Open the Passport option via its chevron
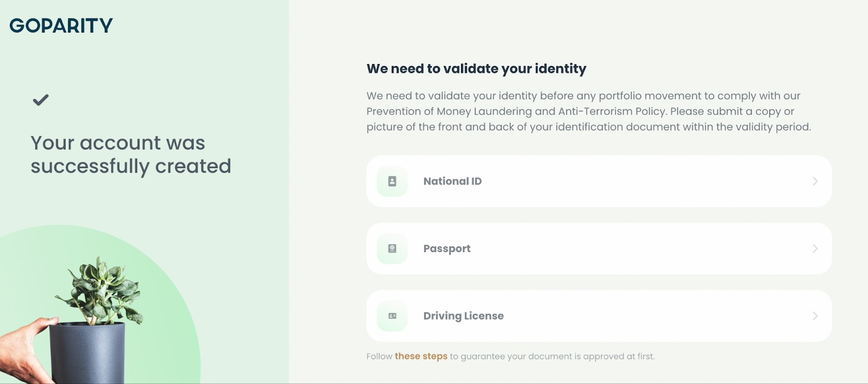The height and width of the screenshot is (384, 868). [815, 248]
